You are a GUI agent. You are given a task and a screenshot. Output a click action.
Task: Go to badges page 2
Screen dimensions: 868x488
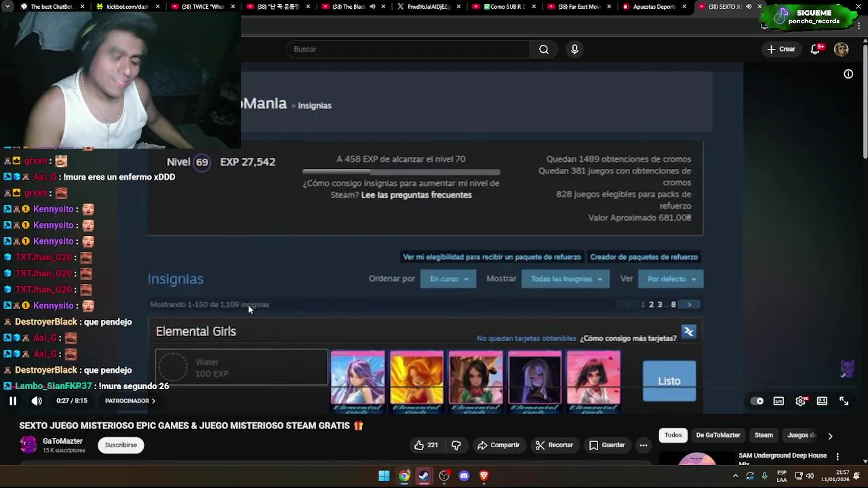click(651, 305)
